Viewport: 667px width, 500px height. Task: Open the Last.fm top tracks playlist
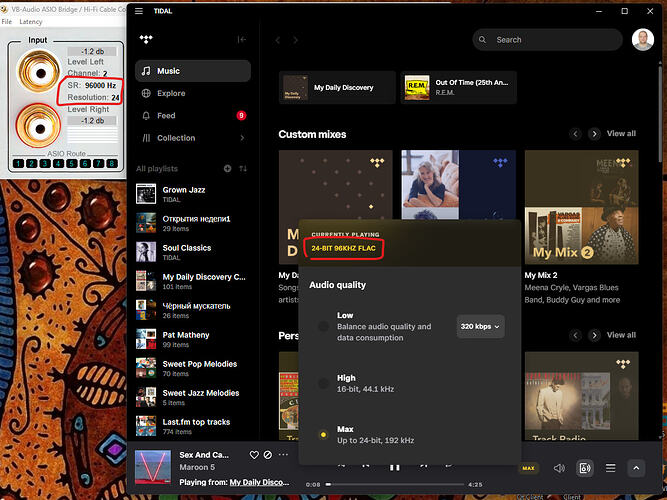pos(191,426)
